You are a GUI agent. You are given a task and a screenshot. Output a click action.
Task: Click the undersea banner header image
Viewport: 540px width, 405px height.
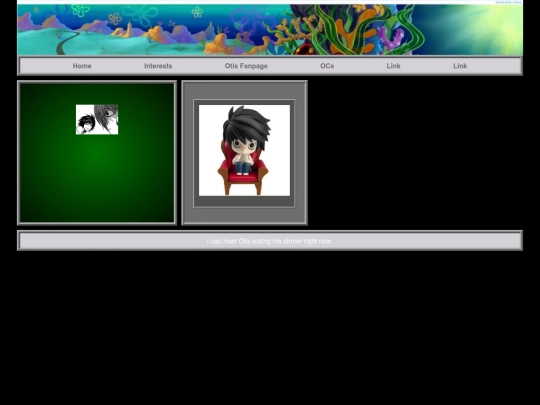click(270, 29)
